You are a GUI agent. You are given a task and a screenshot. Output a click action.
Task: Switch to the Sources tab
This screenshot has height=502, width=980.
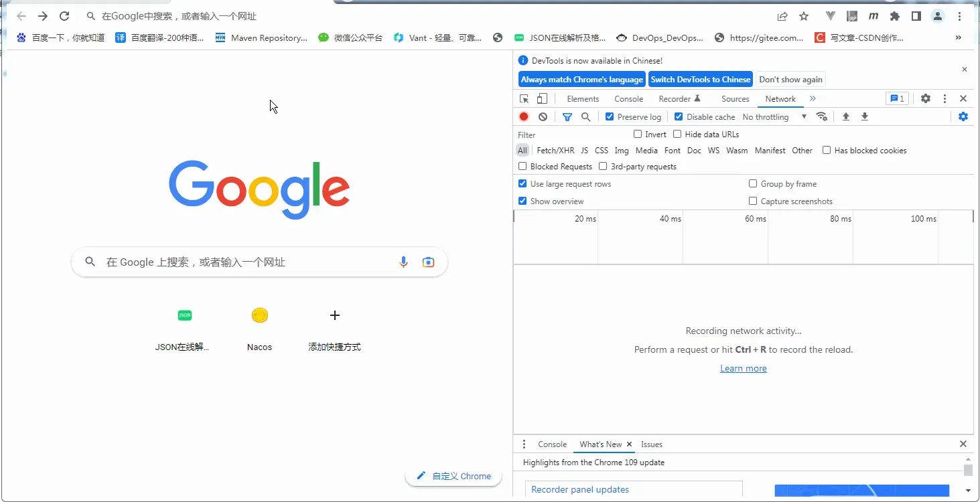click(x=736, y=98)
